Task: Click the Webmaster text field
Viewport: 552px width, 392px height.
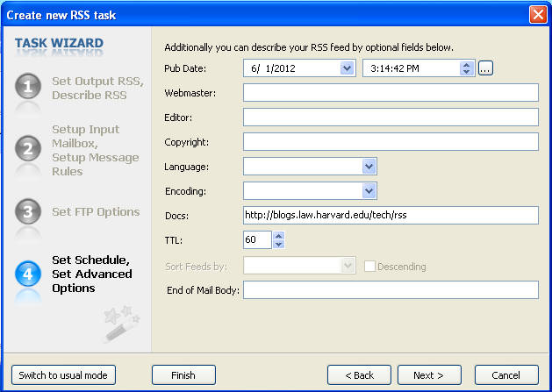Action: [x=391, y=93]
